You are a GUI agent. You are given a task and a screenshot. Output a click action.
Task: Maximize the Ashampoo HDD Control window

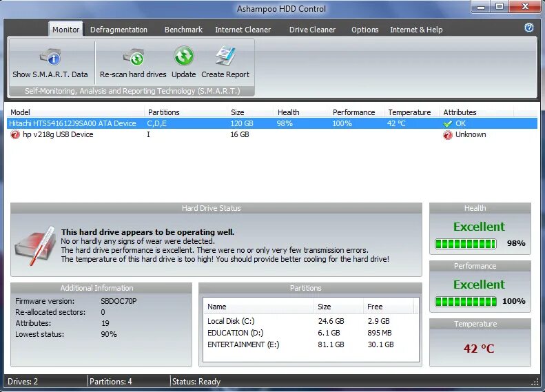(x=500, y=7)
